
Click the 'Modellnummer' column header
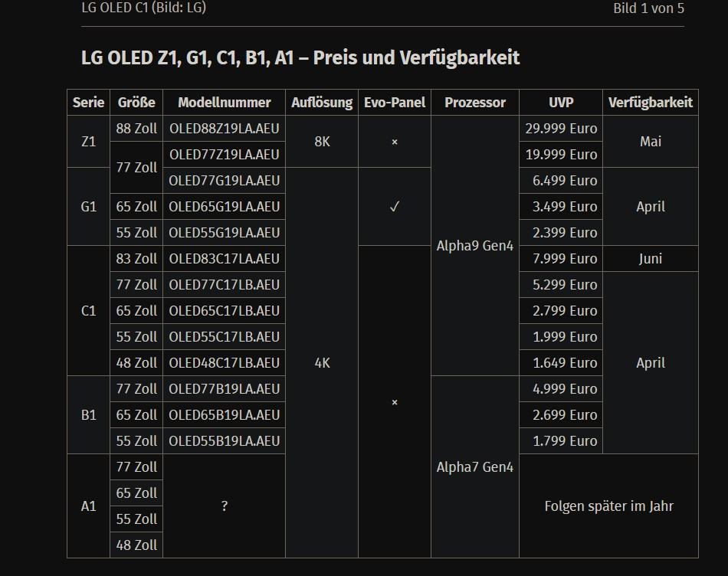pyautogui.click(x=225, y=102)
